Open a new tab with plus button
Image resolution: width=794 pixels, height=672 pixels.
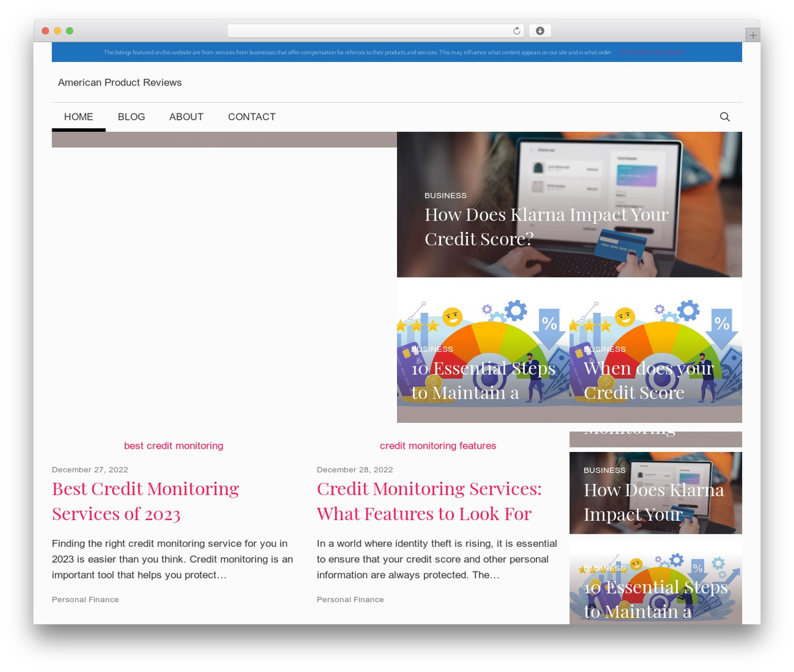pyautogui.click(x=752, y=35)
